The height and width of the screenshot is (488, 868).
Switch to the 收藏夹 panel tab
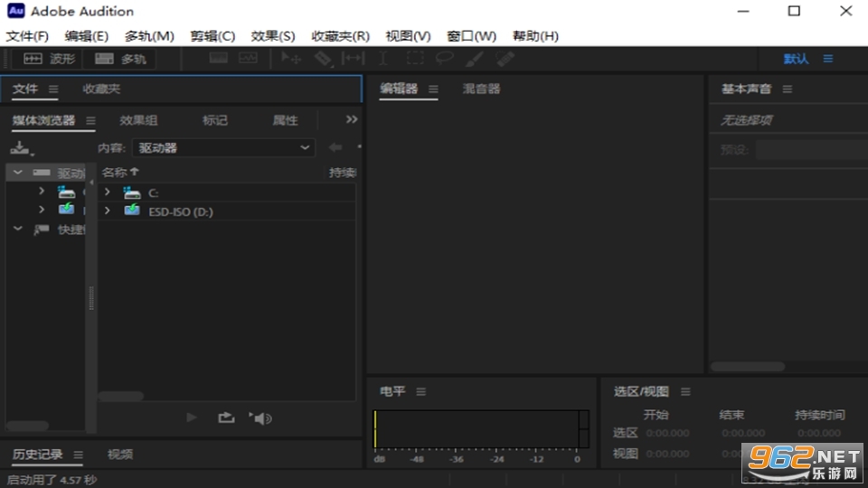[101, 89]
